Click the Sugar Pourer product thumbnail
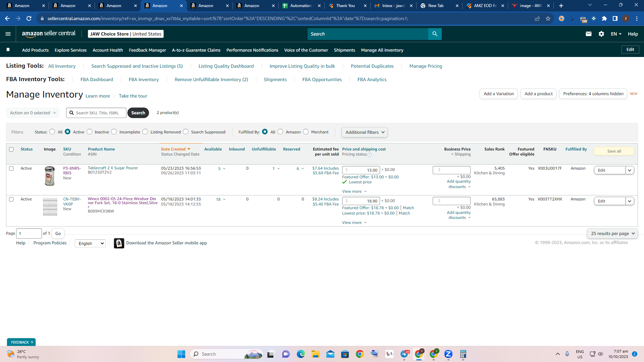The width and height of the screenshot is (644, 362). click(x=50, y=176)
